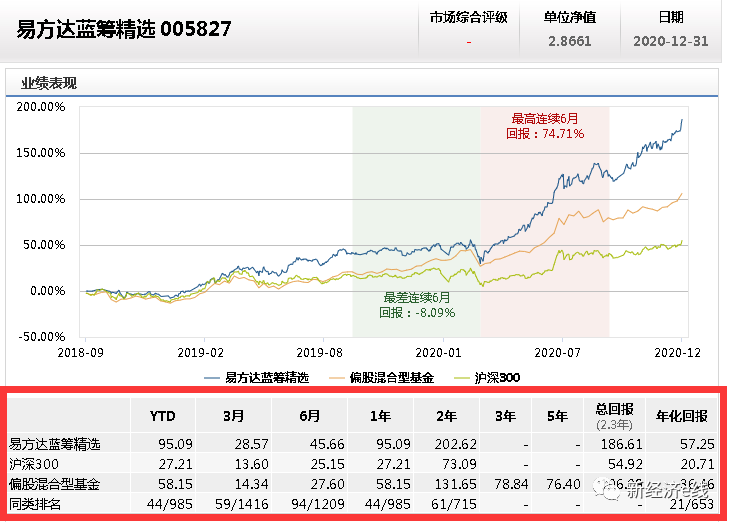Toggle the 偏股混合型基金 legend label
The image size is (732, 522).
[392, 378]
